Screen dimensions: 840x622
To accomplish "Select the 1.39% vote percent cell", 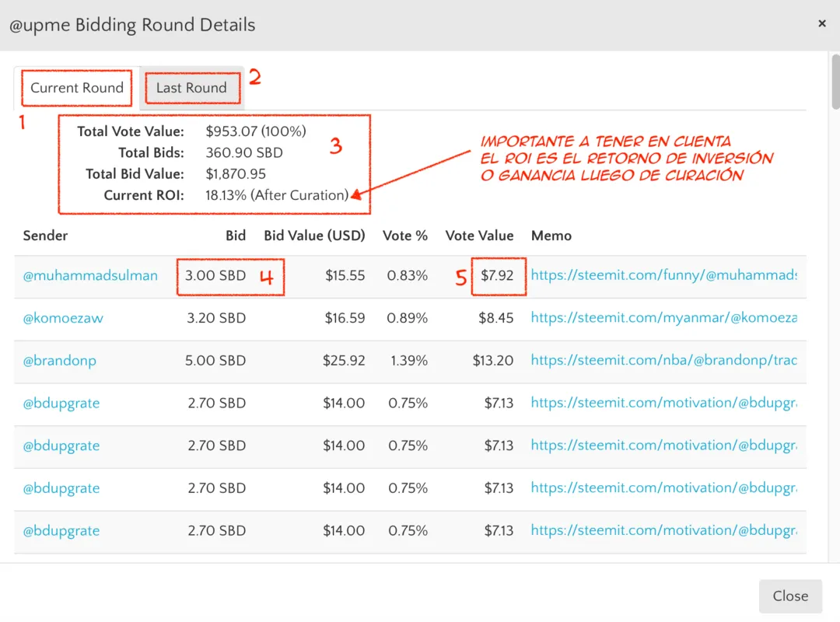I will point(409,361).
